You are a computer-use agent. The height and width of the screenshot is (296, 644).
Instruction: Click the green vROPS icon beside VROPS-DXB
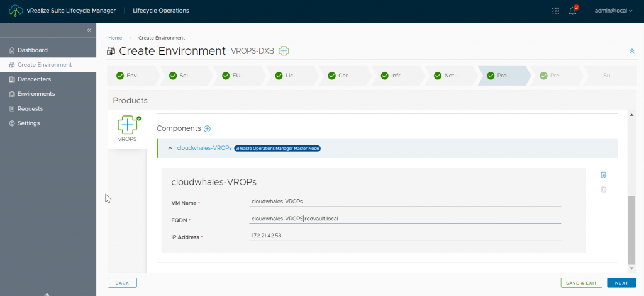coord(284,51)
